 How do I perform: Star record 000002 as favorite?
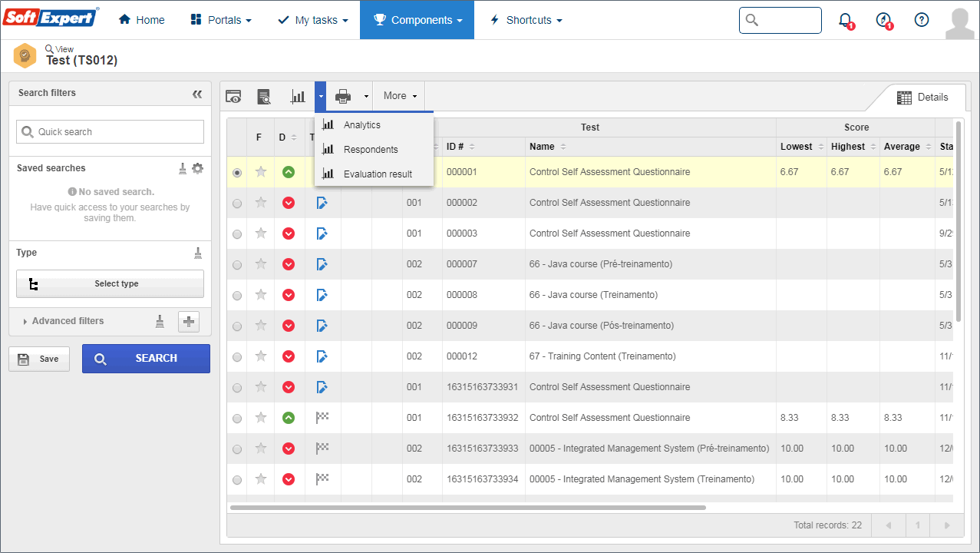click(261, 203)
